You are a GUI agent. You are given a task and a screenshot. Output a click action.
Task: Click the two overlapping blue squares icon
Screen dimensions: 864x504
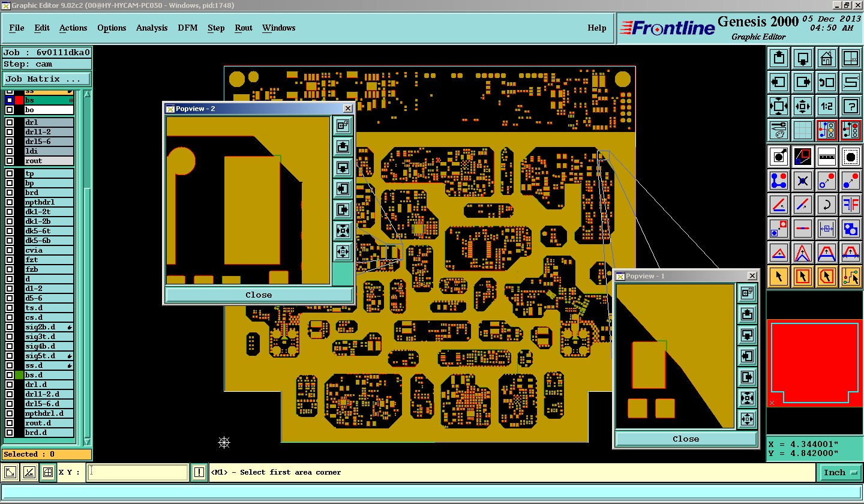tap(851, 229)
